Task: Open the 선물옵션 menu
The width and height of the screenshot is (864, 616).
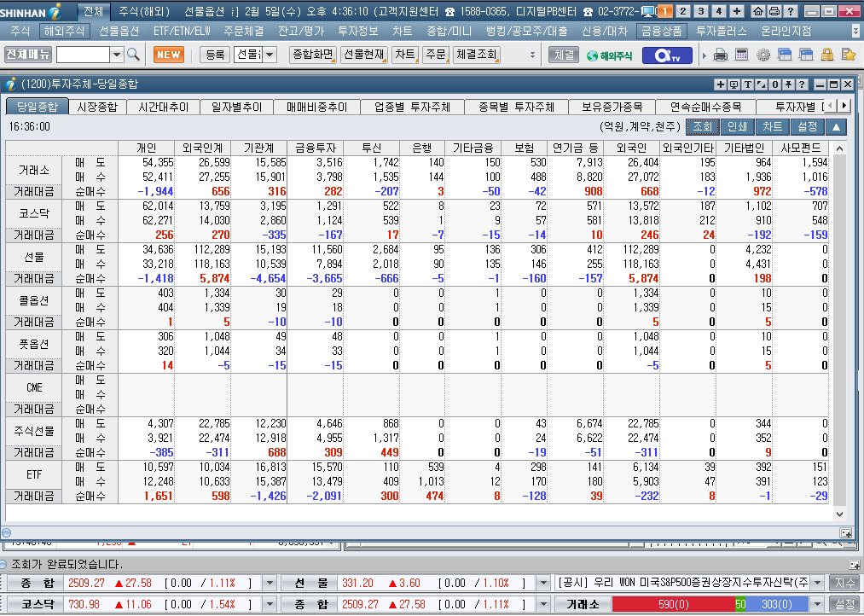Action: (119, 32)
